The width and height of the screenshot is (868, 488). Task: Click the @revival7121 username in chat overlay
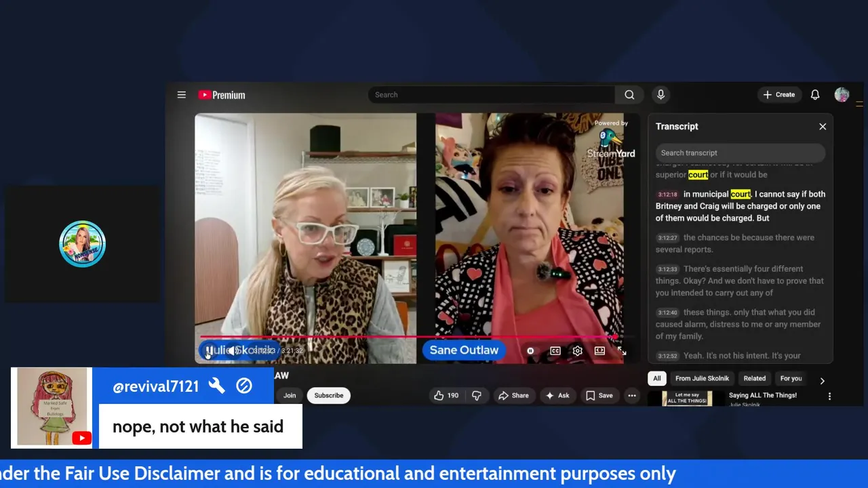pos(156,386)
